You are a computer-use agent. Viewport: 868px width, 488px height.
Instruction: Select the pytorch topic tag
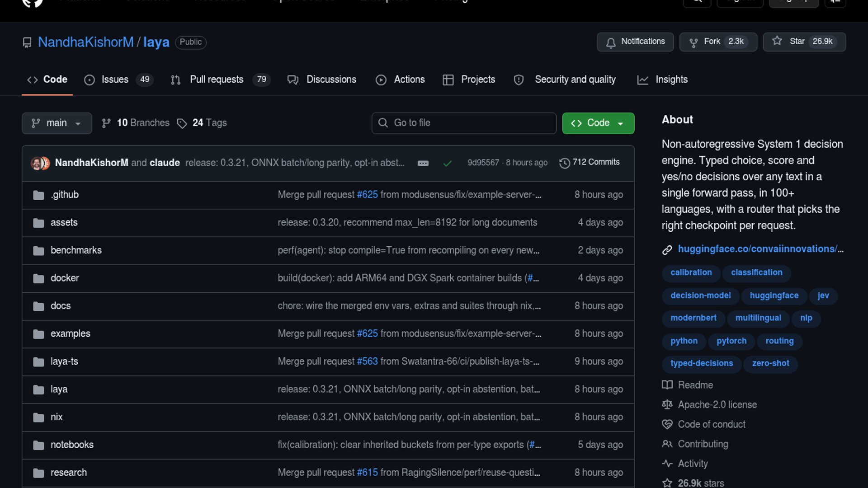(x=731, y=342)
